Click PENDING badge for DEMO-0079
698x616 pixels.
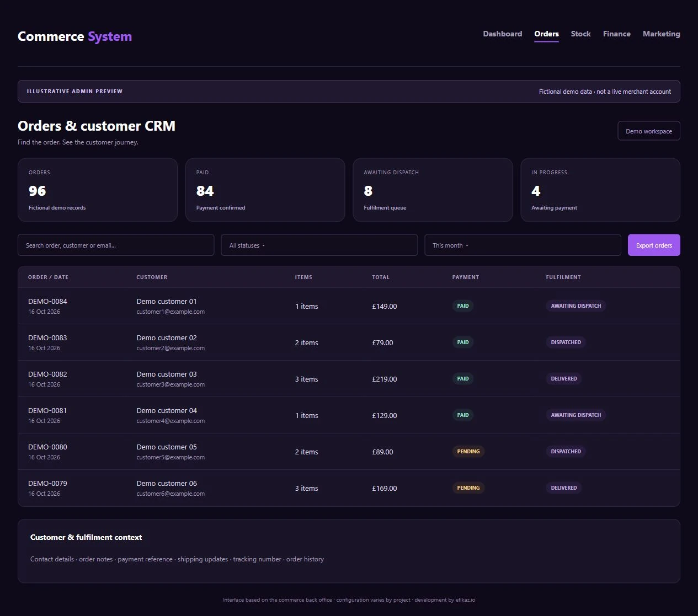tap(468, 488)
